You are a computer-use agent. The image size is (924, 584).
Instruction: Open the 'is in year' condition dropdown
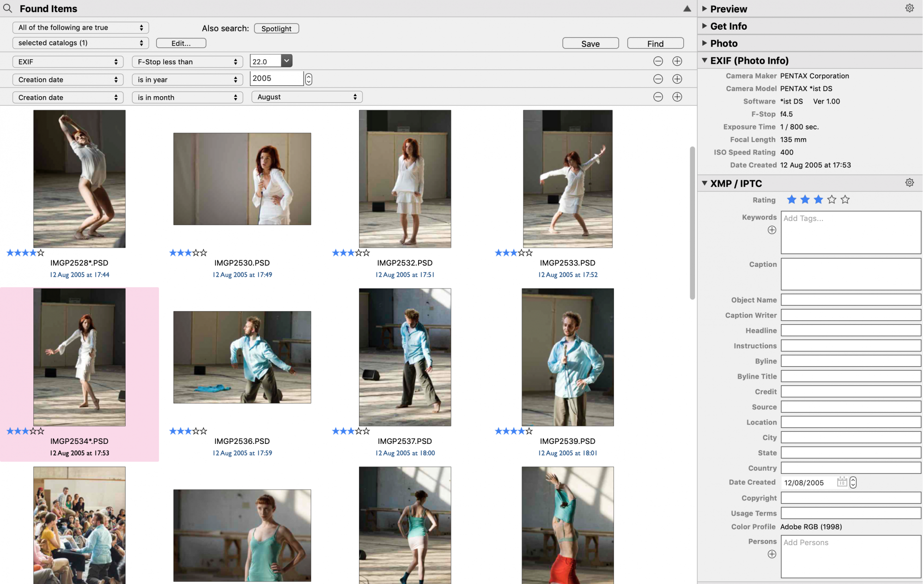[x=187, y=80]
